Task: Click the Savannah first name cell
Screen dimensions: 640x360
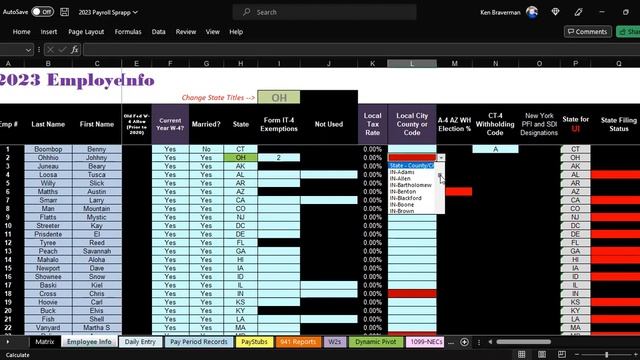Action: (97, 251)
